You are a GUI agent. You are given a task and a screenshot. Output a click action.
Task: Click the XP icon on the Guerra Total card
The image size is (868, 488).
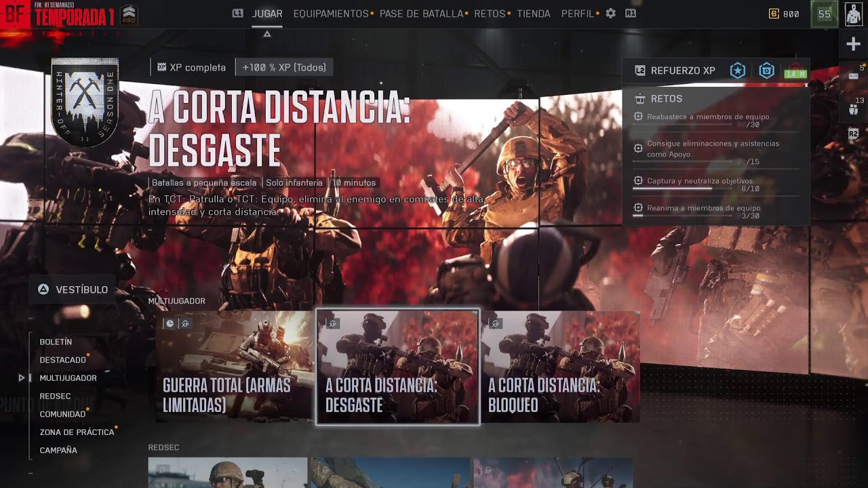[184, 324]
